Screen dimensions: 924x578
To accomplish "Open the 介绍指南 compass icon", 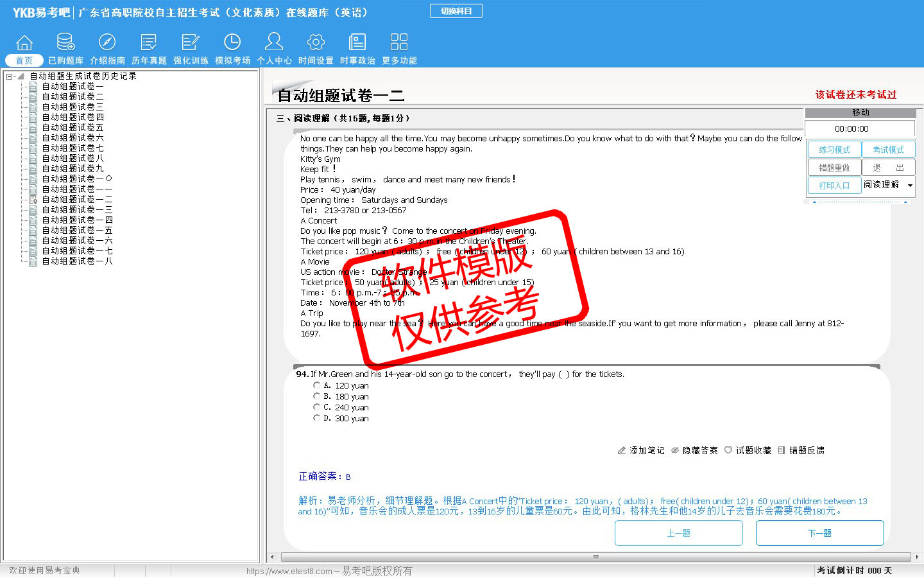I will click(107, 43).
